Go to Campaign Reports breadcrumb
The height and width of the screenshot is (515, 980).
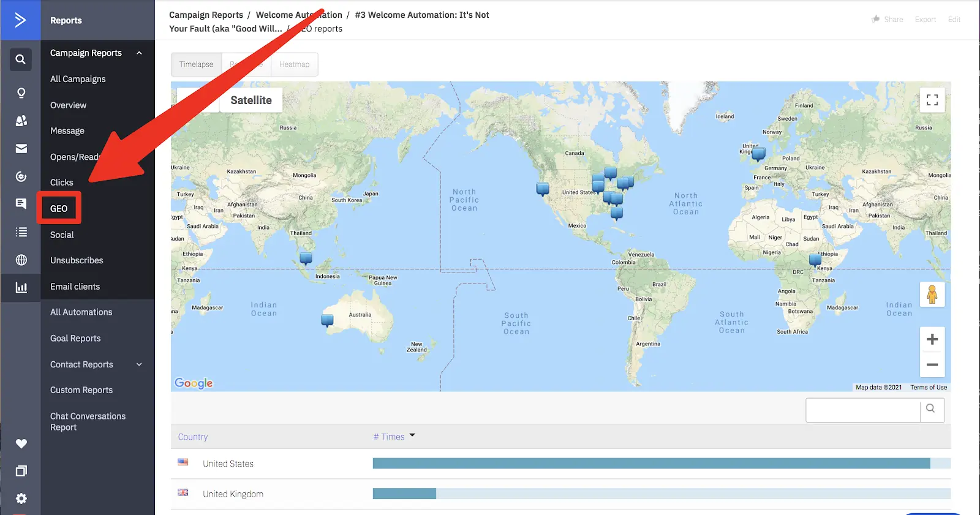tap(206, 15)
